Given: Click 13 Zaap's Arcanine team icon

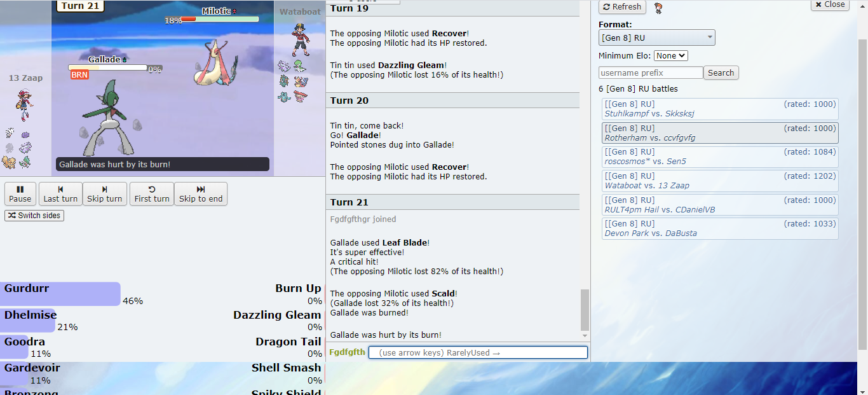Looking at the screenshot, I should coord(8,162).
